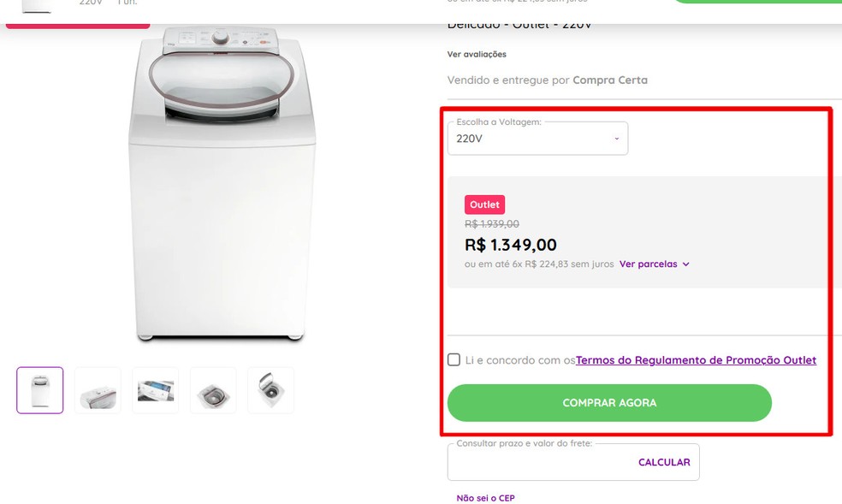Collapse the Escolha a Voltagem selector chevron
This screenshot has width=842, height=504.
pyautogui.click(x=616, y=138)
